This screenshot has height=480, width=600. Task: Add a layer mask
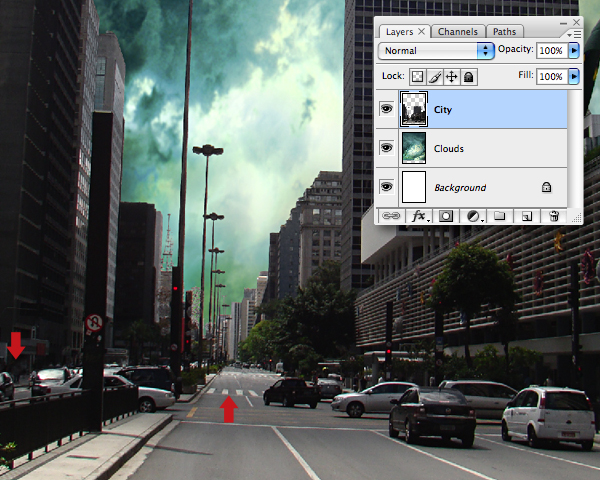[x=445, y=216]
